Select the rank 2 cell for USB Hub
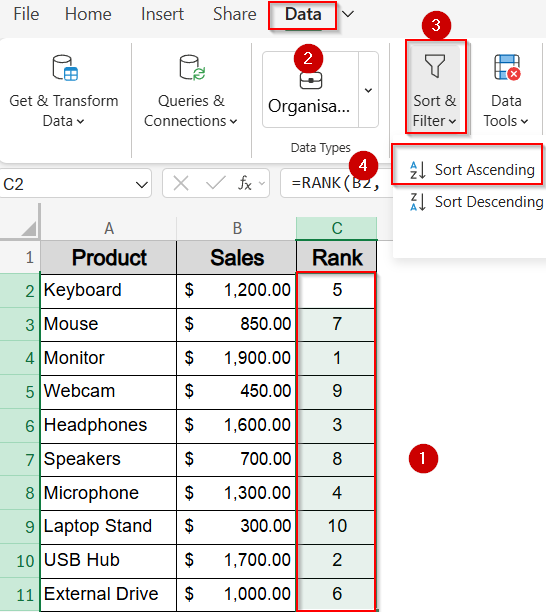Screen dimensions: 546x612 (x=336, y=560)
